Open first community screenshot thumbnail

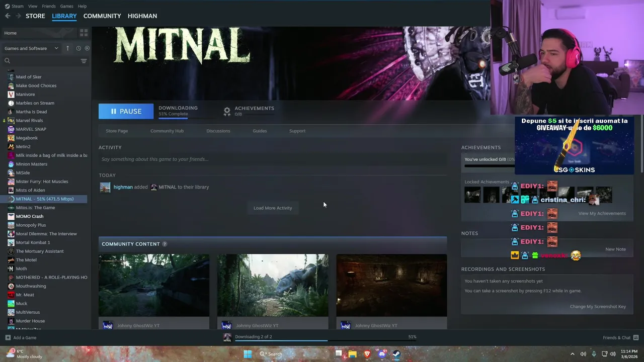pyautogui.click(x=154, y=285)
